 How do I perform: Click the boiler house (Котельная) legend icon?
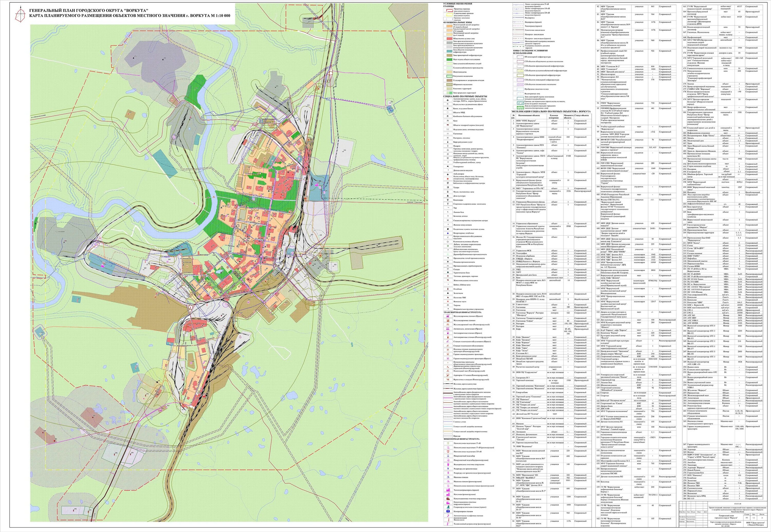[x=448, y=494]
